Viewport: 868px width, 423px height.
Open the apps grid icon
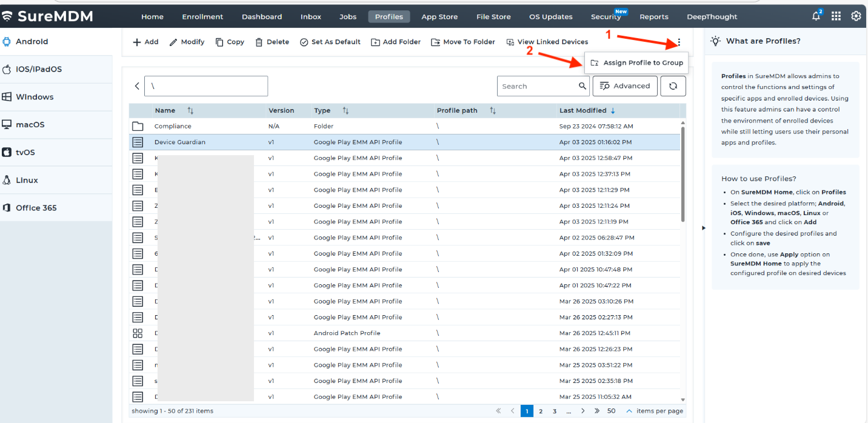[836, 16]
